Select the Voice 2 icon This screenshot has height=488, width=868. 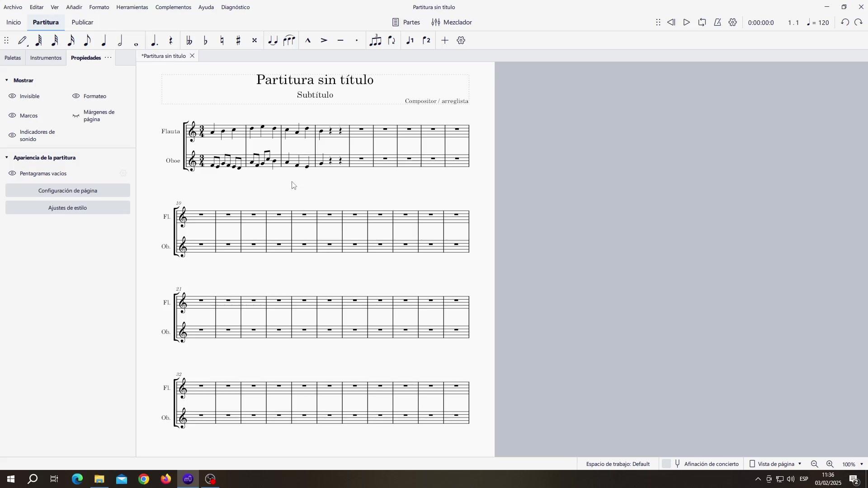pyautogui.click(x=427, y=41)
